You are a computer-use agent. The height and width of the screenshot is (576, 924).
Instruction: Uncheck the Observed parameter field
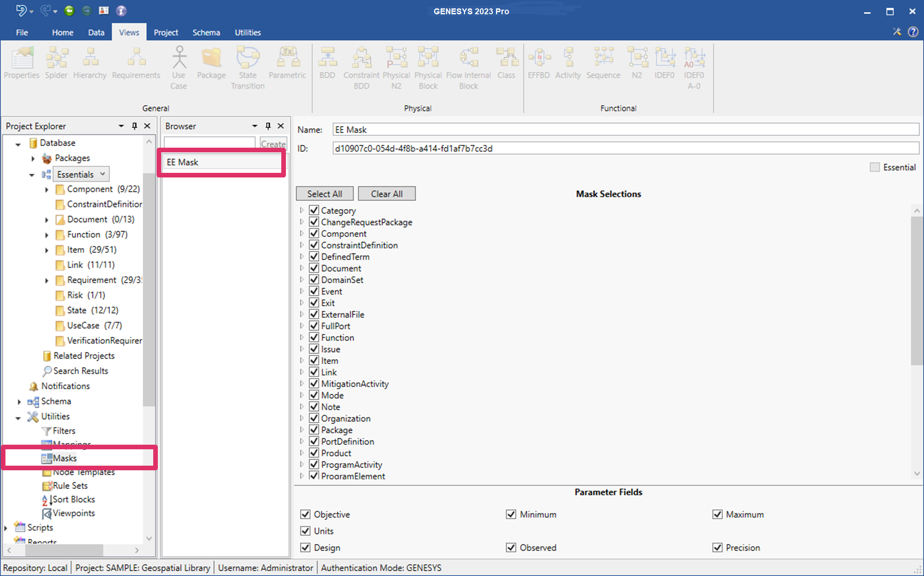pyautogui.click(x=511, y=547)
